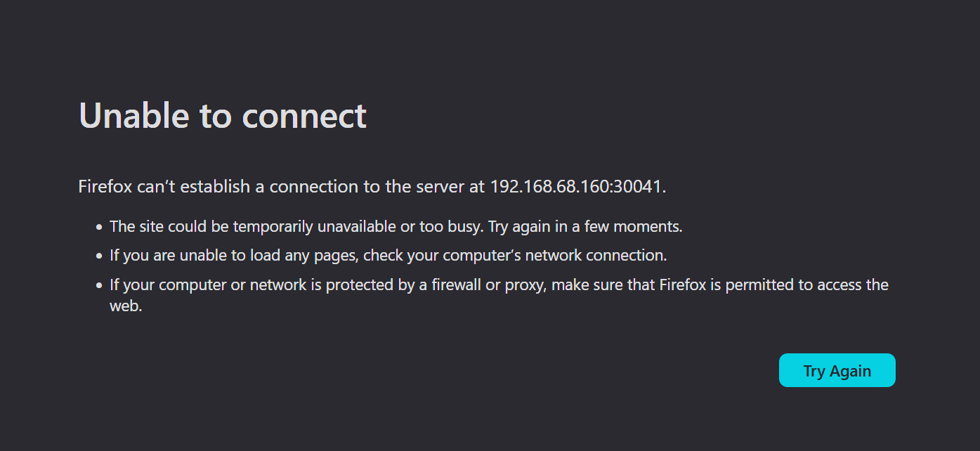The height and width of the screenshot is (451, 980).
Task: Click "Firefox is permitted" in the third bullet
Action: tap(724, 285)
